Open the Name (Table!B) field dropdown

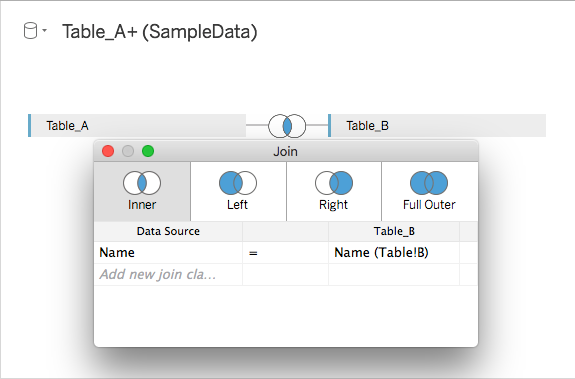click(x=394, y=253)
